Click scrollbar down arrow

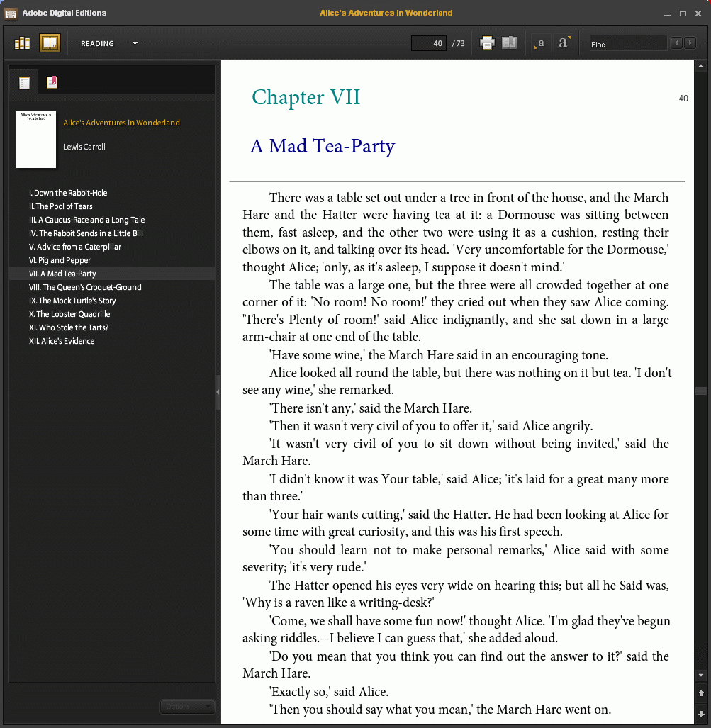click(701, 675)
